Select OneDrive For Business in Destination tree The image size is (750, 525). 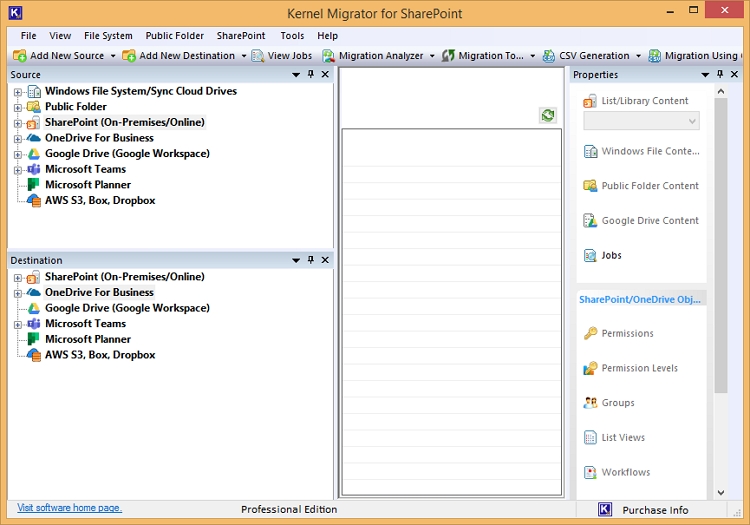99,292
